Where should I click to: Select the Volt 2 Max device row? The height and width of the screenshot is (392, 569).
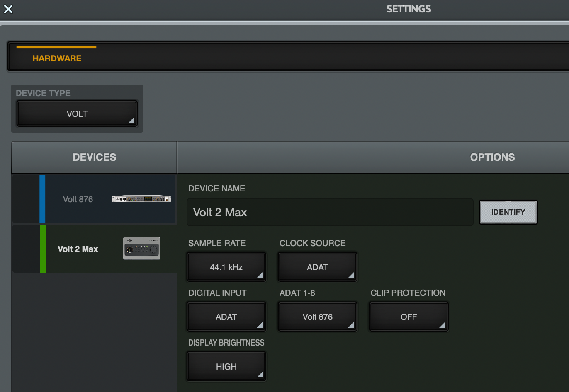[95, 249]
